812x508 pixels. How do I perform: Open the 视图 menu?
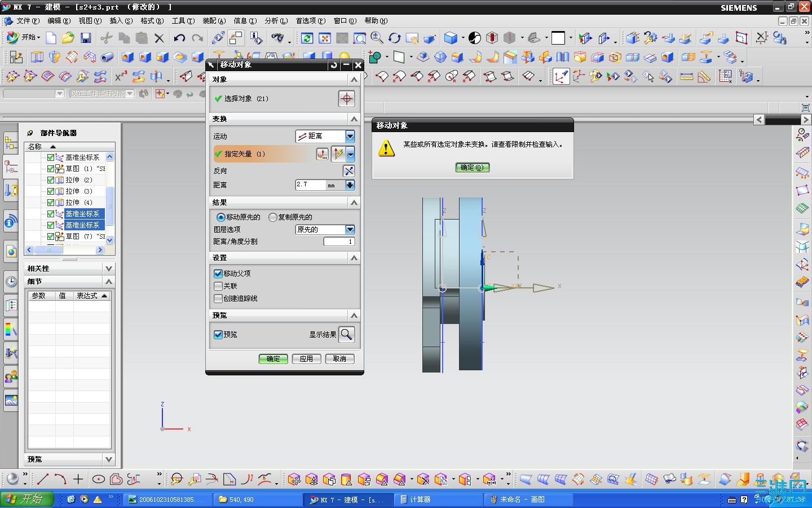(x=90, y=21)
